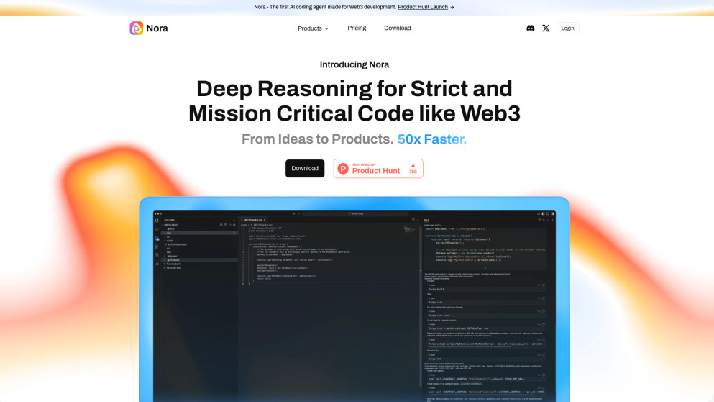Open the Discord community icon link
Viewport: 714px width, 402px height.
pyautogui.click(x=530, y=28)
